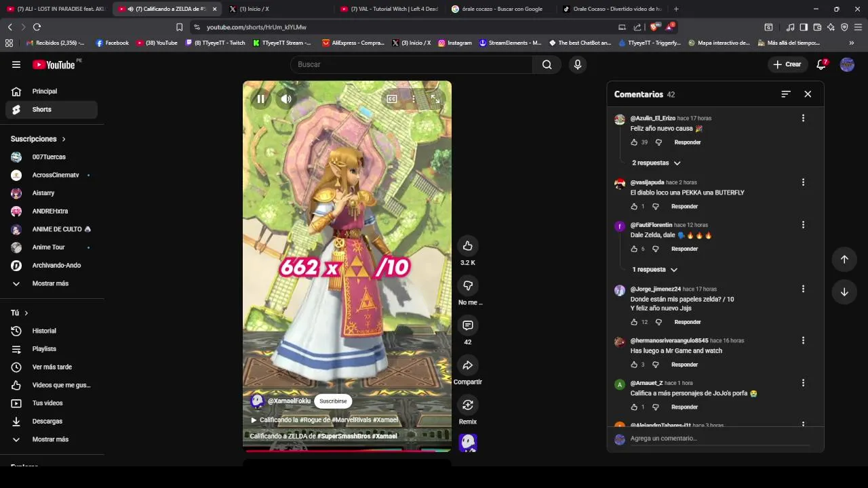Reply to Azulin_El_Erizo's comment
This screenshot has width=868, height=488.
point(688,142)
